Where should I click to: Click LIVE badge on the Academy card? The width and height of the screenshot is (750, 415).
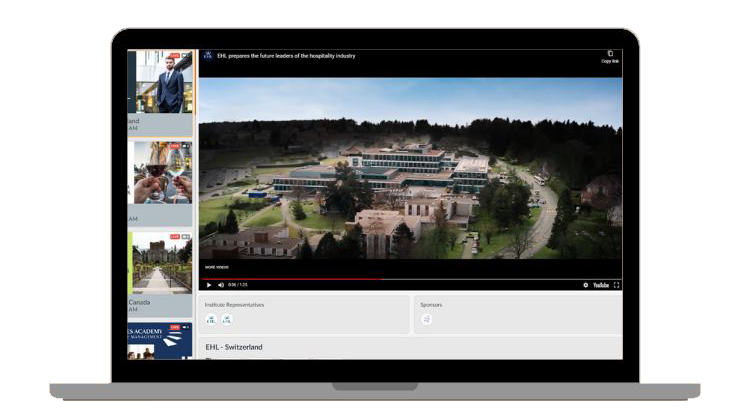click(175, 328)
